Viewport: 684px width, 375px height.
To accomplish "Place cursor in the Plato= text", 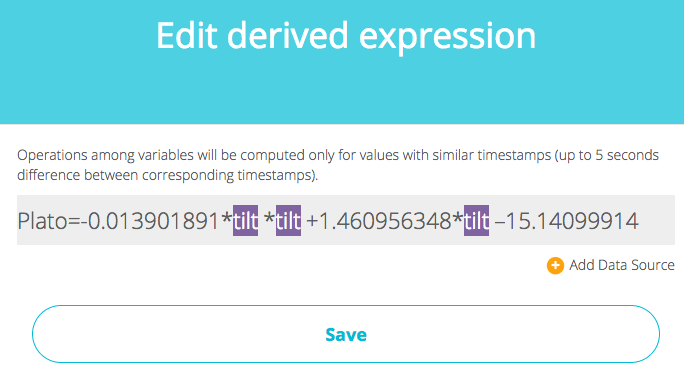I will point(48,221).
